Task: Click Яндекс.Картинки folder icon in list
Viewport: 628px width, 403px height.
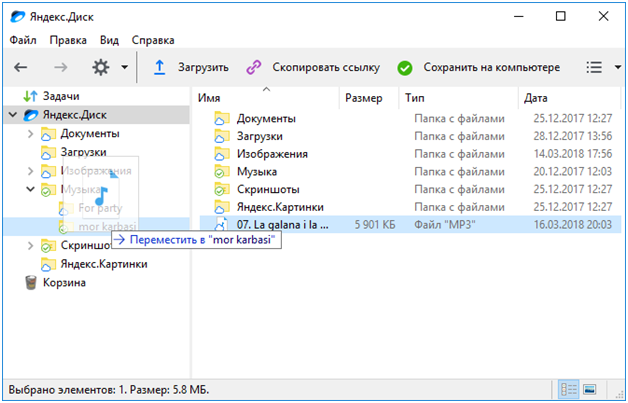Action: click(221, 207)
